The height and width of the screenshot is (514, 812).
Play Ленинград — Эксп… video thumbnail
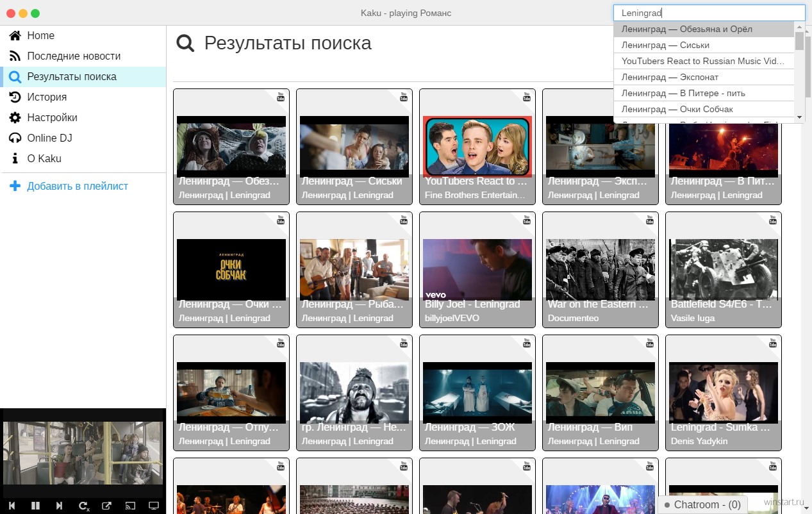coord(601,146)
